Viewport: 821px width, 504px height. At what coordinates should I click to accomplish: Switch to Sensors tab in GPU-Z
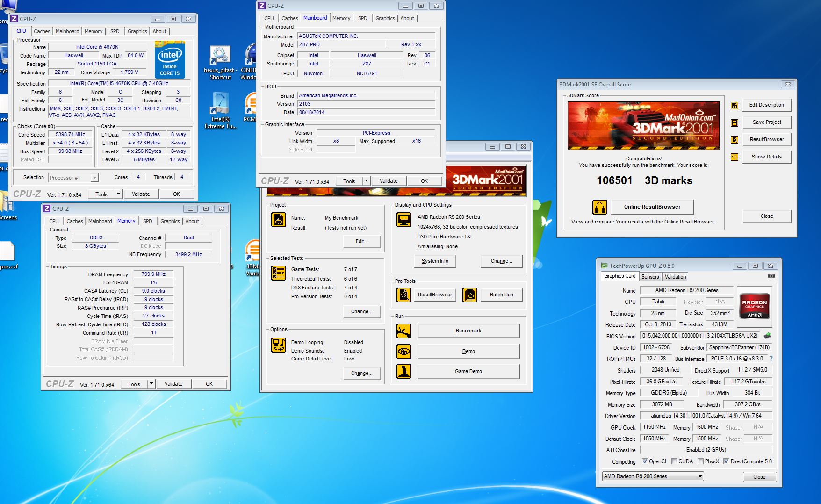coord(650,277)
